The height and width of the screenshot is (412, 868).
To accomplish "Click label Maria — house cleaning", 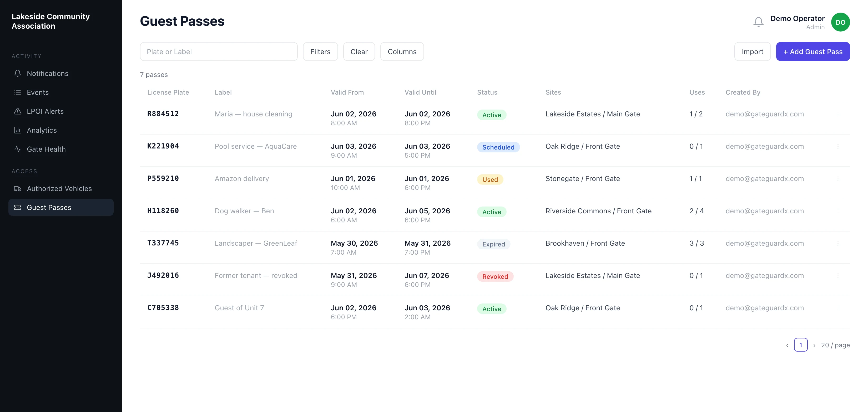I will coord(253,114).
